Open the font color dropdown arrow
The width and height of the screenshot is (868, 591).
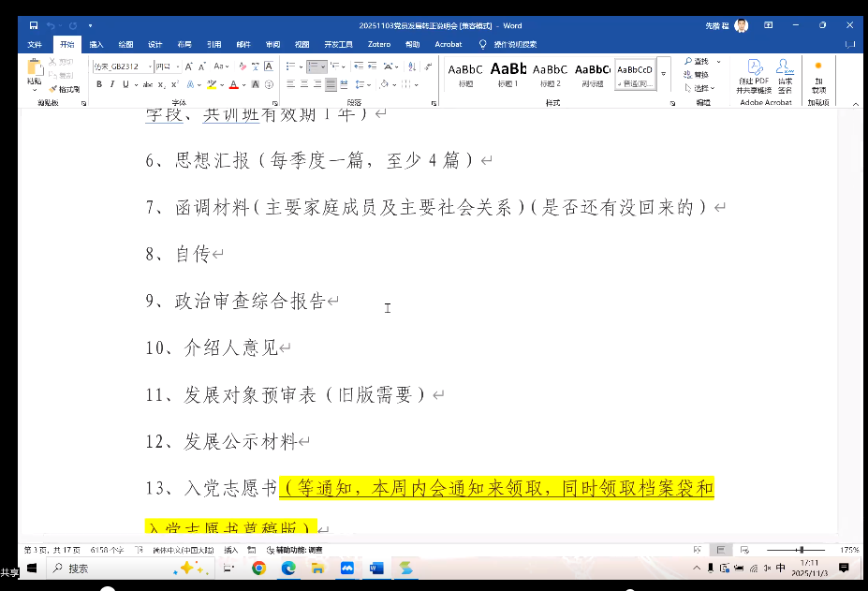(x=244, y=84)
